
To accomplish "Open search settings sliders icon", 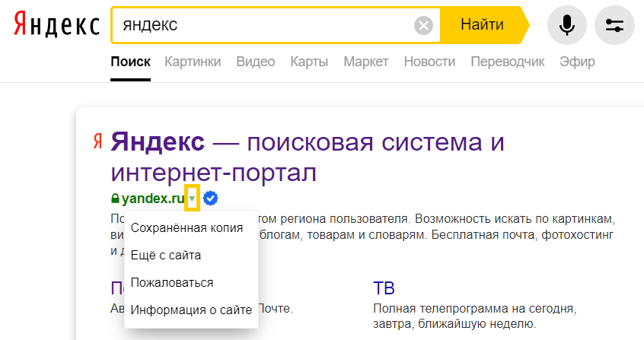I will tap(614, 25).
